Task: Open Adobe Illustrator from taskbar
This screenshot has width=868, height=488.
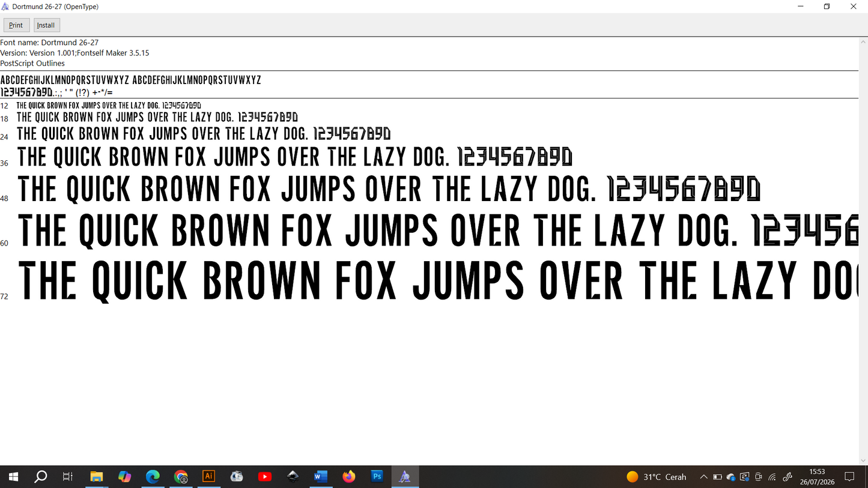Action: pyautogui.click(x=208, y=477)
